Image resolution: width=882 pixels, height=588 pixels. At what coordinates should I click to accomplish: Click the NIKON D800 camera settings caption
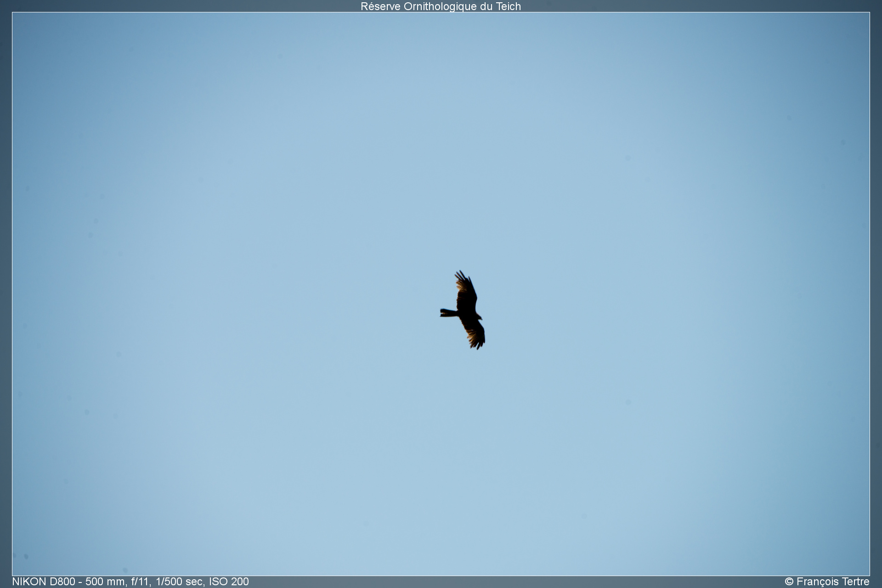point(130,582)
